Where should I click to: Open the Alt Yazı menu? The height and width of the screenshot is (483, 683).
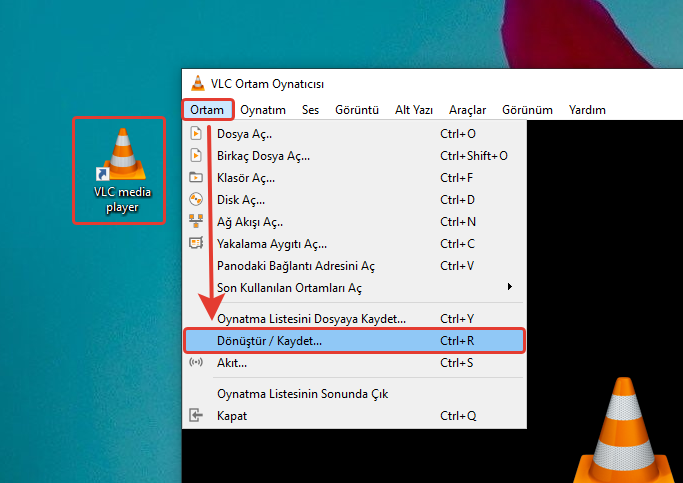click(x=415, y=110)
